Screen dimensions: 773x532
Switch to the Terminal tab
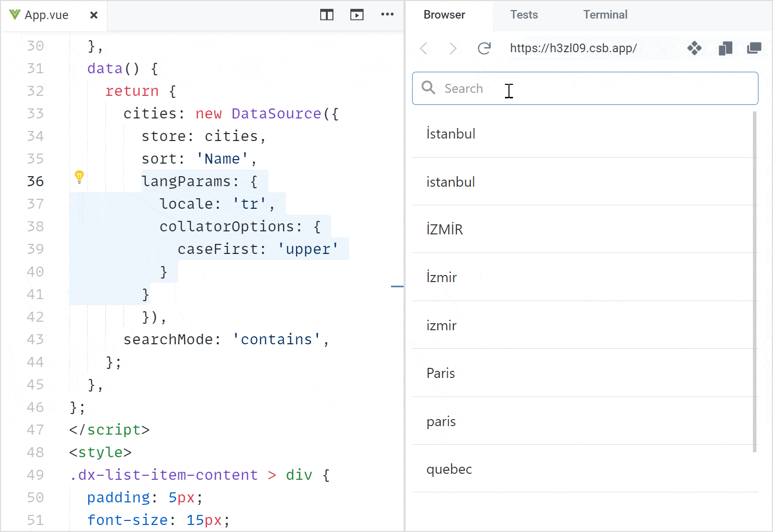(x=605, y=15)
